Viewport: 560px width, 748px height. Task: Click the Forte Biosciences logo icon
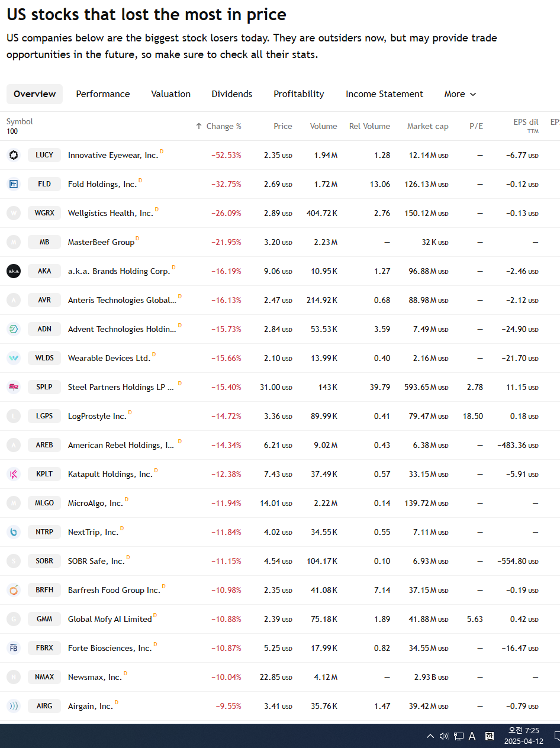tap(14, 648)
